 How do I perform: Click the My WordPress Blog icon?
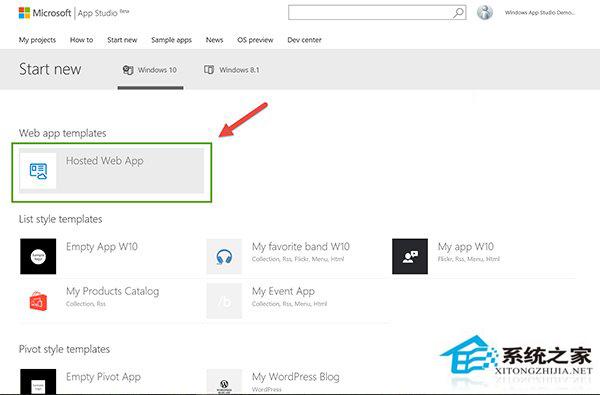coord(224,382)
